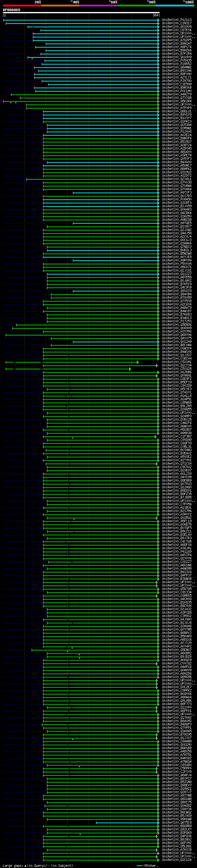Open hit UniRef100_C1N317

click(x=176, y=23)
